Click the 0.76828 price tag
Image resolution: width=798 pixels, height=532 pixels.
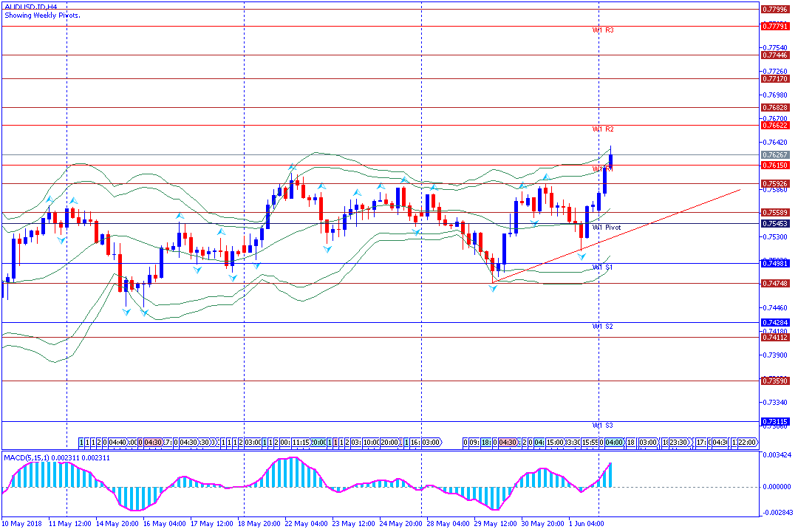[775, 107]
